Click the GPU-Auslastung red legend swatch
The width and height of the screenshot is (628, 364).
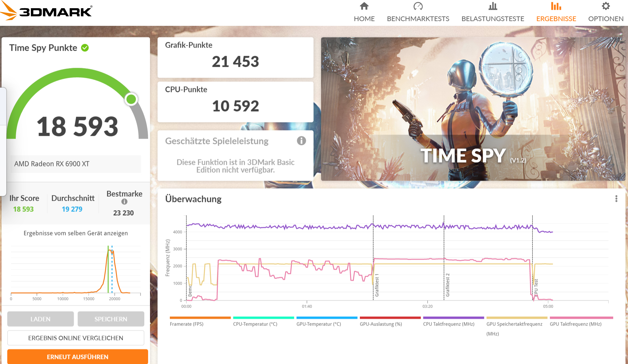[x=390, y=318]
